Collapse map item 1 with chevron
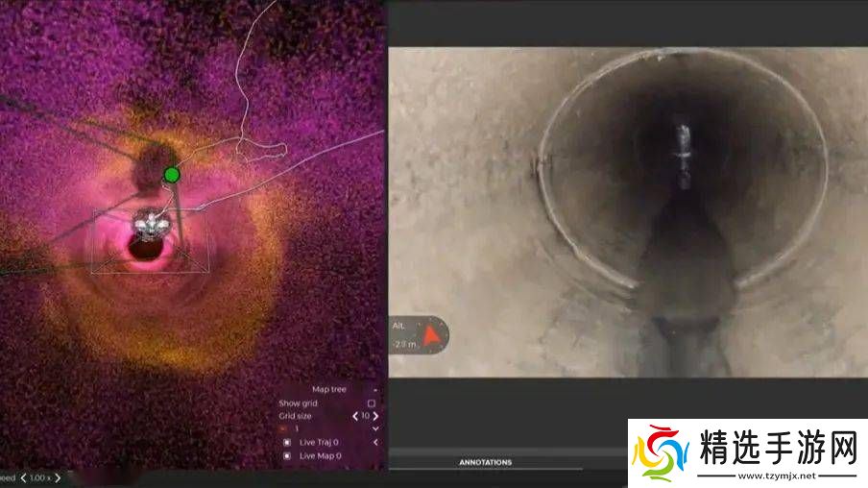 pos(374,428)
